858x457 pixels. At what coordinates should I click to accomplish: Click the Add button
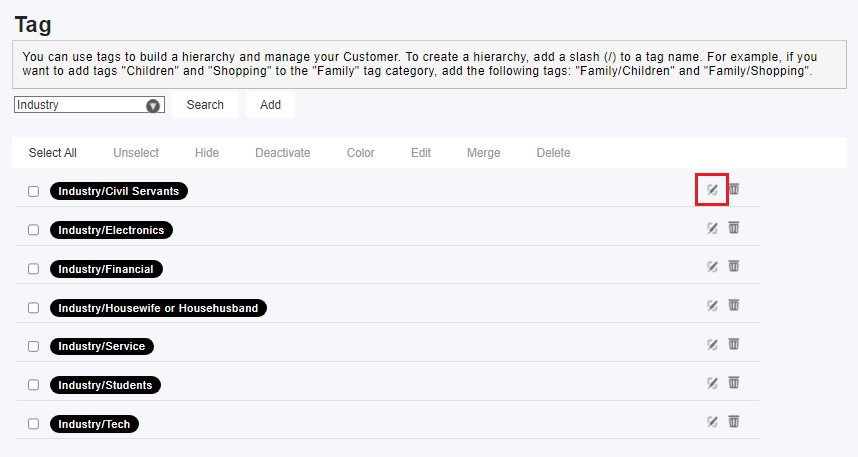click(270, 105)
